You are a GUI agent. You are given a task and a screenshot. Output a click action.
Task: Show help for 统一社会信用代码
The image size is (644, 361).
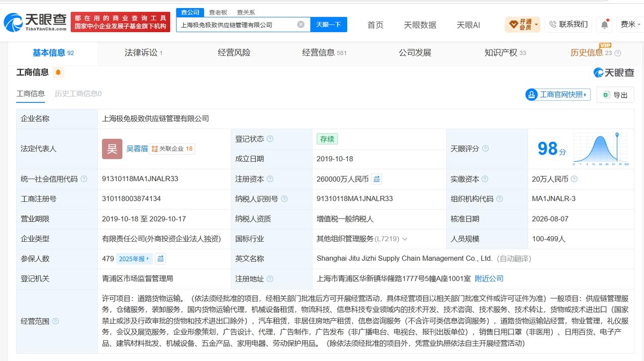(x=84, y=179)
